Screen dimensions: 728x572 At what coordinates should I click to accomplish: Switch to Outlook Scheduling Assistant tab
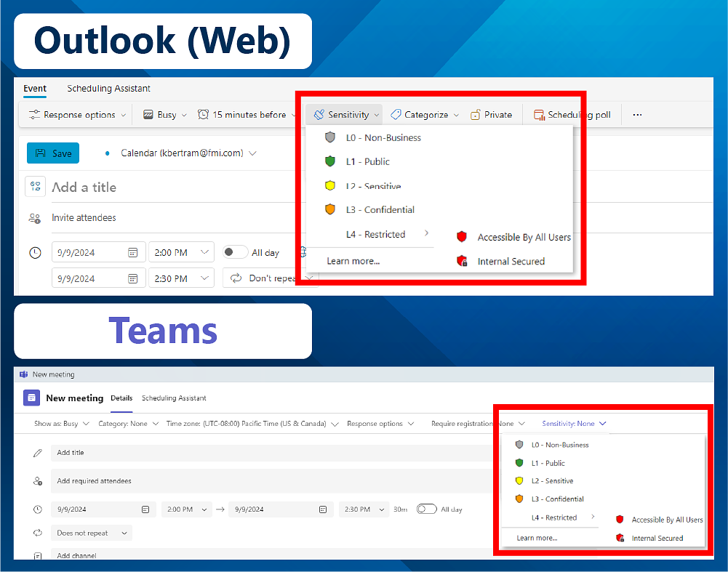click(108, 88)
